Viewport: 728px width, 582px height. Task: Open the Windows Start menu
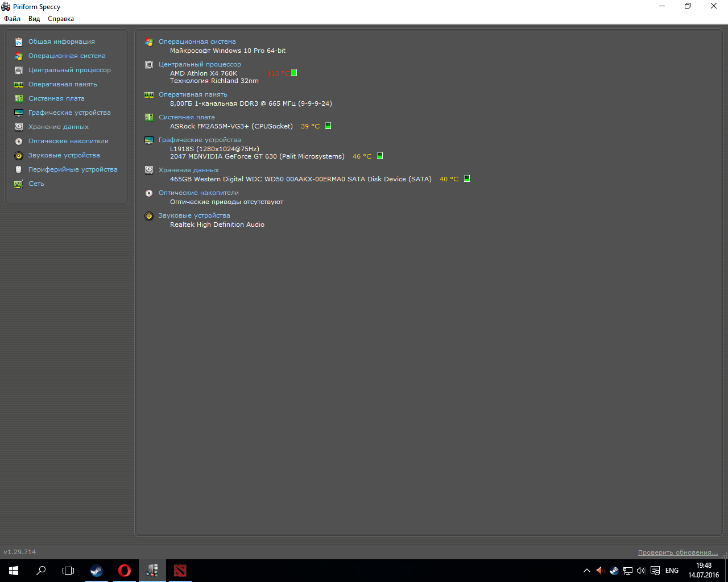14,571
